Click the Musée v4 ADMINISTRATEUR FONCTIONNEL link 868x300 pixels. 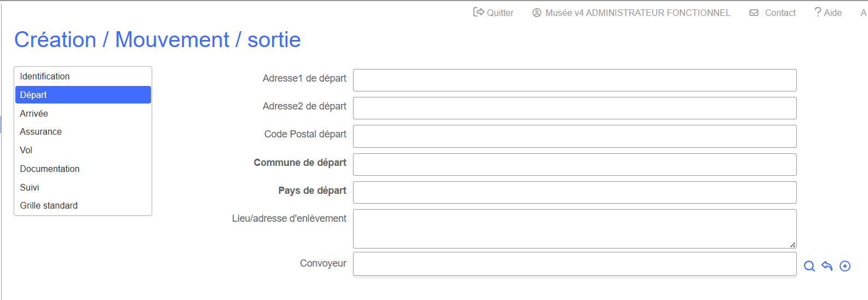[x=638, y=13]
